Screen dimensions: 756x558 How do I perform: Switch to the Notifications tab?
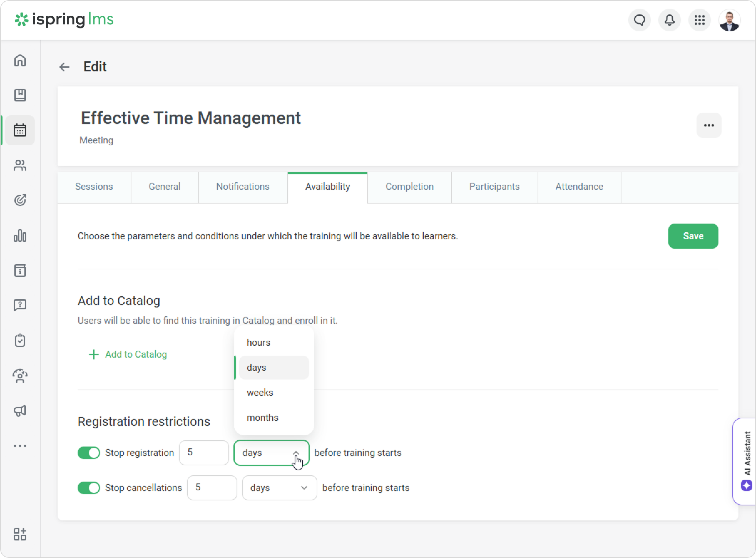(243, 187)
